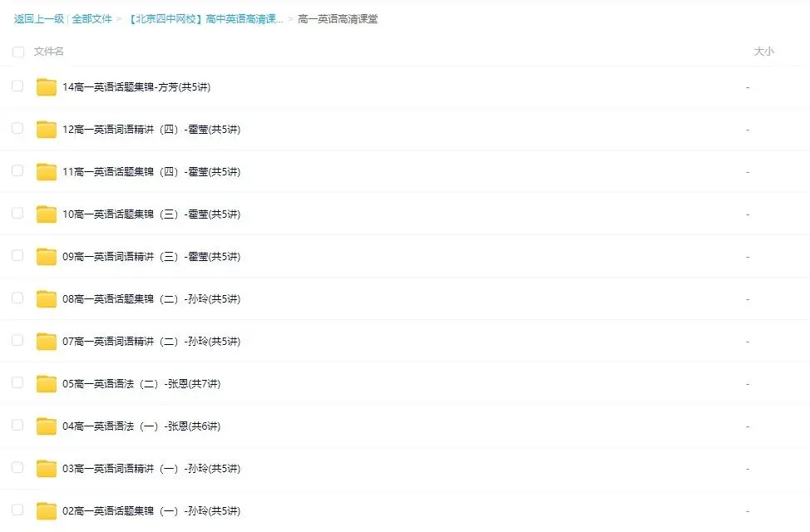The width and height of the screenshot is (810, 532).
Task: Select checkbox for 03高一英语词语精讲（一）-孙玲
Action: click(17, 468)
